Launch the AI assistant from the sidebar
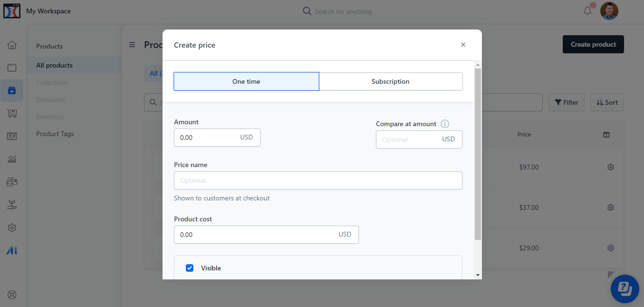The width and height of the screenshot is (644, 307). pos(12,250)
